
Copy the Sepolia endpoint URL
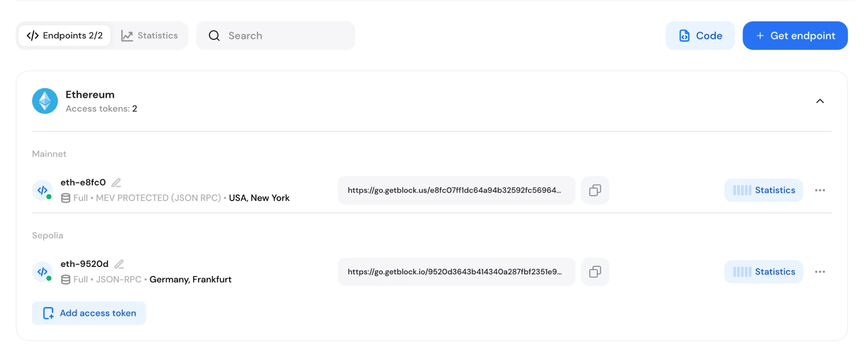coord(595,272)
